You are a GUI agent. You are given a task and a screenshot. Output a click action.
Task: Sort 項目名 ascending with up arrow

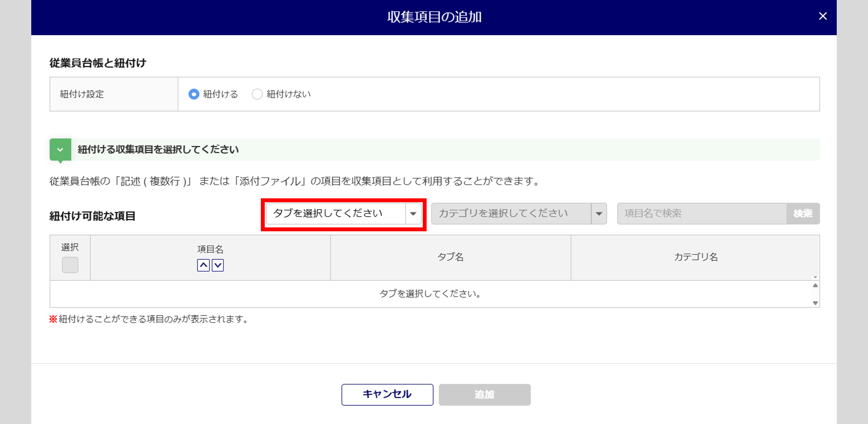pos(203,265)
